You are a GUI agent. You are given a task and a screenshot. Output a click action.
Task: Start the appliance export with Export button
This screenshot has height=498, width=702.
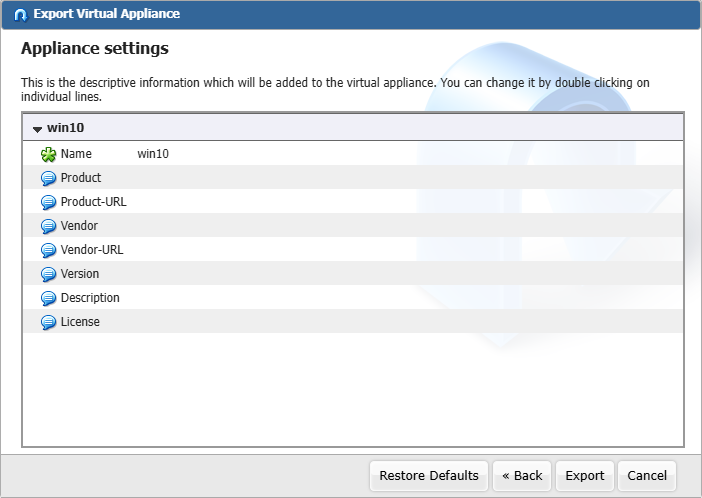(585, 476)
